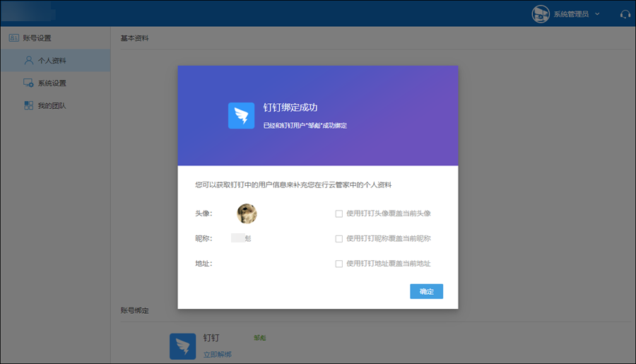Click the DingTalk logo in dialog header

tap(242, 116)
